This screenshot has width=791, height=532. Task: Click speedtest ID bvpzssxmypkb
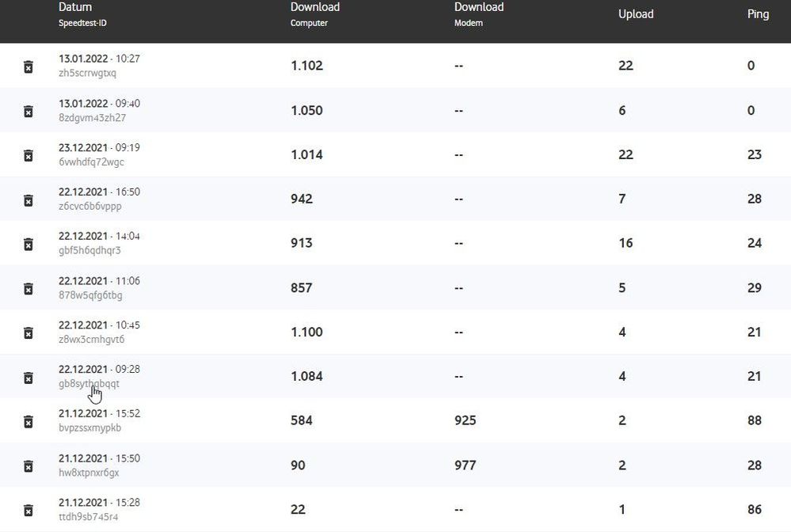pyautogui.click(x=89, y=428)
